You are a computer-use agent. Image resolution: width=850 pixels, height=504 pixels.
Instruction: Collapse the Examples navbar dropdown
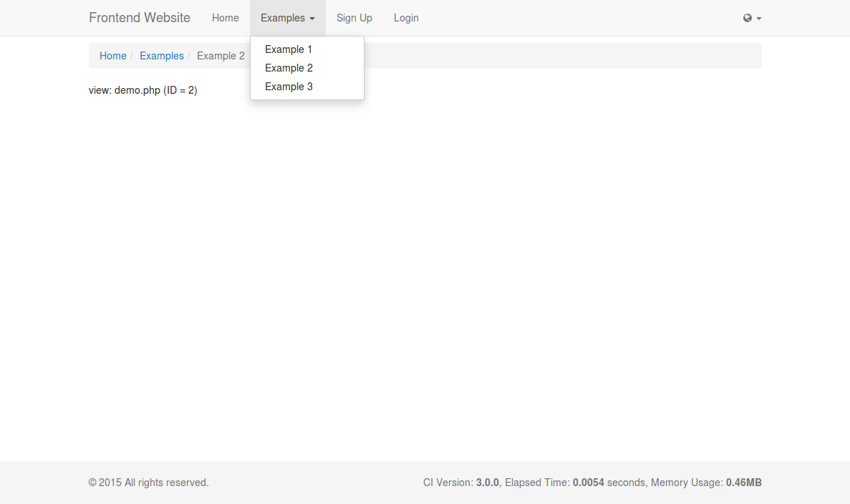click(x=287, y=18)
